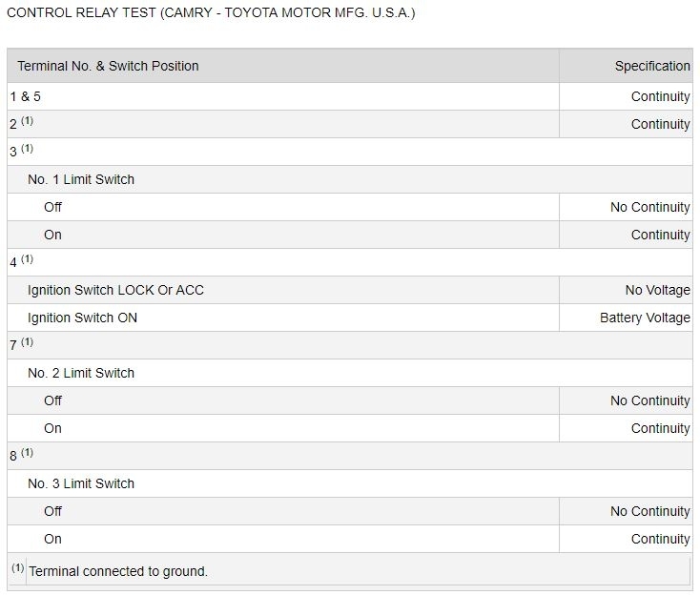Click the Terminal No. & Switch Position header
The width and height of the screenshot is (700, 595).
pos(108,66)
